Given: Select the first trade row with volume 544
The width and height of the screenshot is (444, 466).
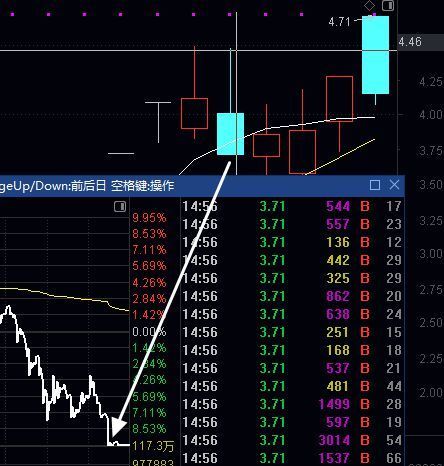Looking at the screenshot, I should pyautogui.click(x=292, y=206).
